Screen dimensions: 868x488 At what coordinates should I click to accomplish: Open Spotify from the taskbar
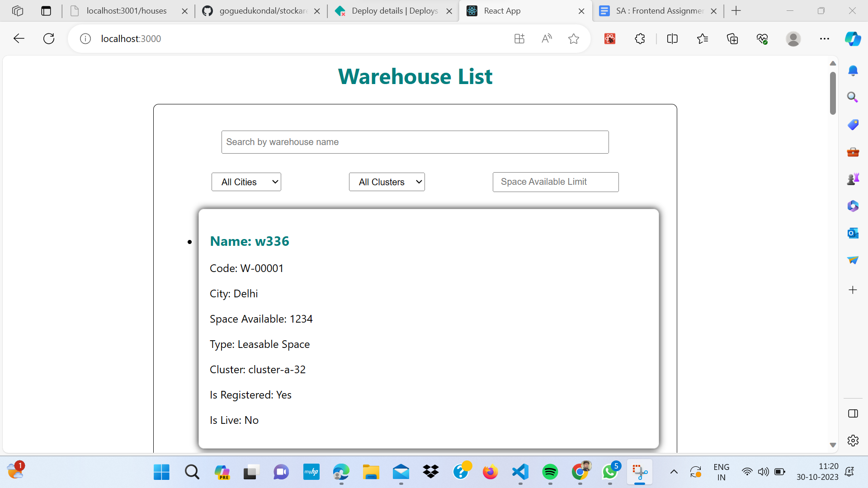(x=550, y=472)
